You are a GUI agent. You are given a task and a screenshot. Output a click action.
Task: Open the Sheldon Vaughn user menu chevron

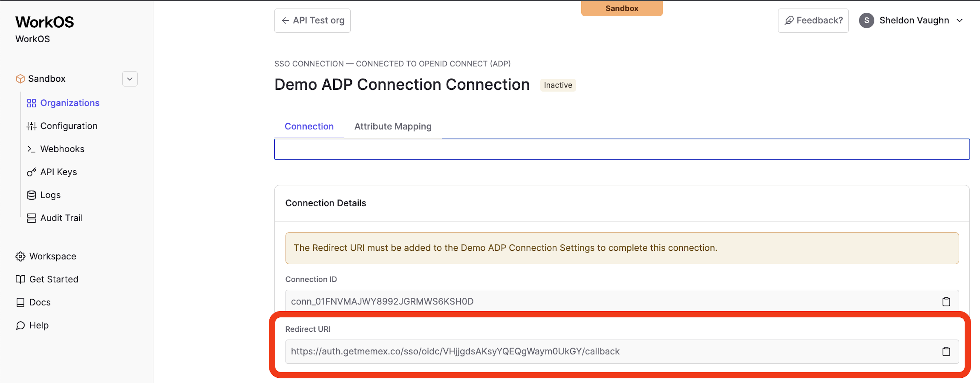[960, 20]
